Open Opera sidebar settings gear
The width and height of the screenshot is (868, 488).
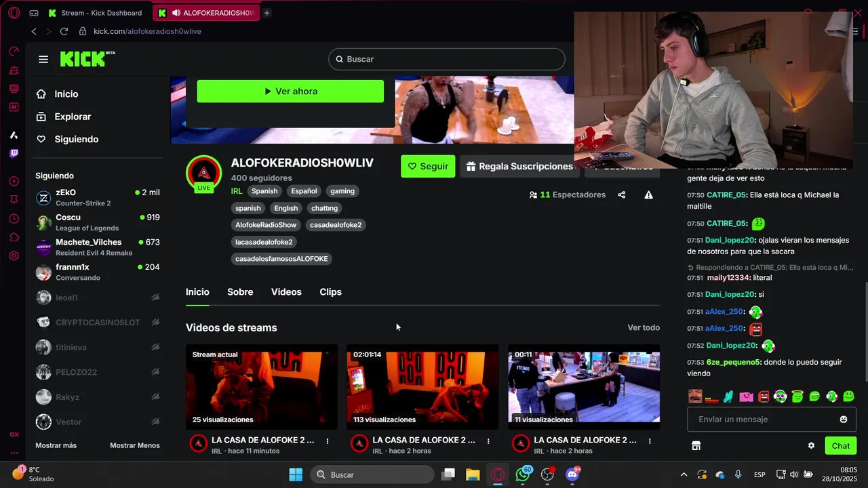point(14,256)
